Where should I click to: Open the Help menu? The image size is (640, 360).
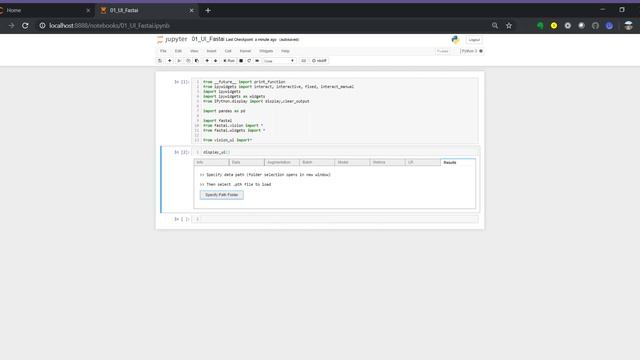(285, 51)
